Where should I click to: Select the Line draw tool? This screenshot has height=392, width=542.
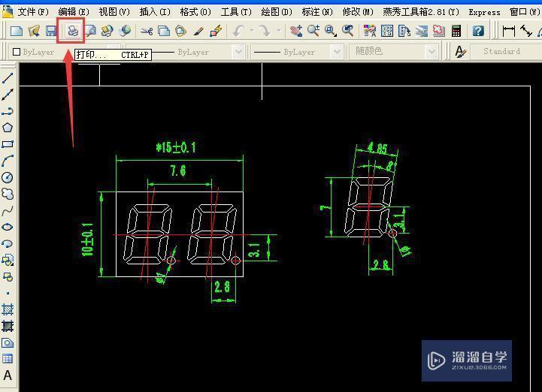8,78
